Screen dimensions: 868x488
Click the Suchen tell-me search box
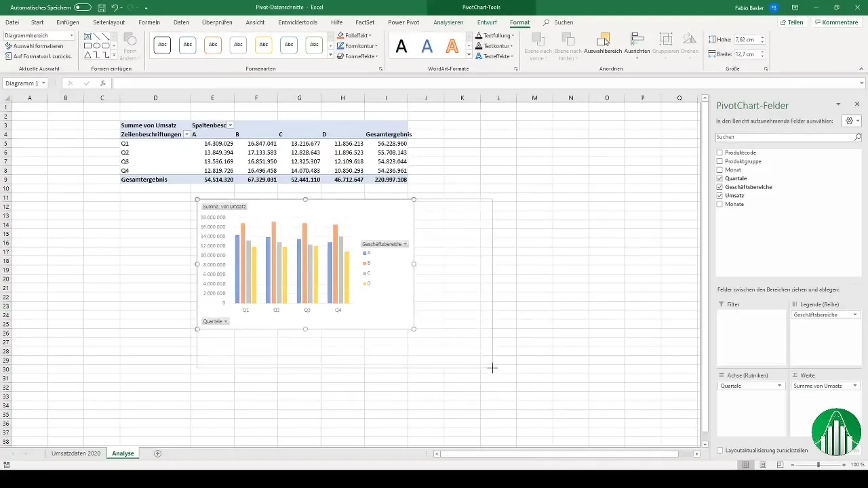[x=559, y=22]
